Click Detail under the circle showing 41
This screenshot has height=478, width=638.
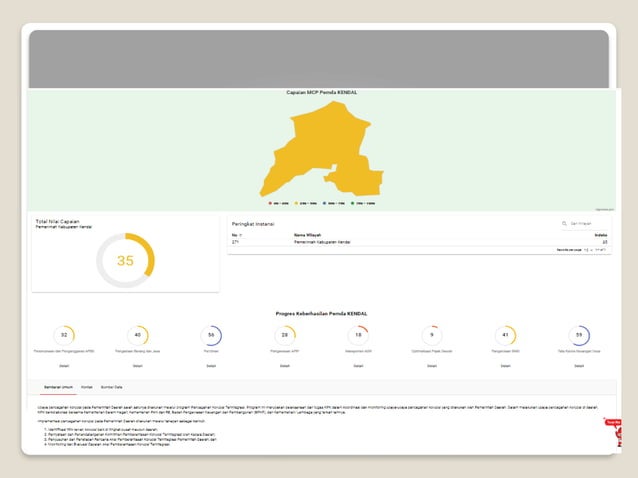tap(505, 366)
